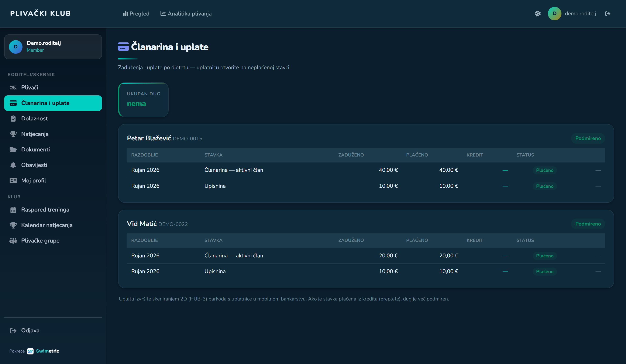Click the trophy icon beside Kalendar natjecanja

[13, 225]
